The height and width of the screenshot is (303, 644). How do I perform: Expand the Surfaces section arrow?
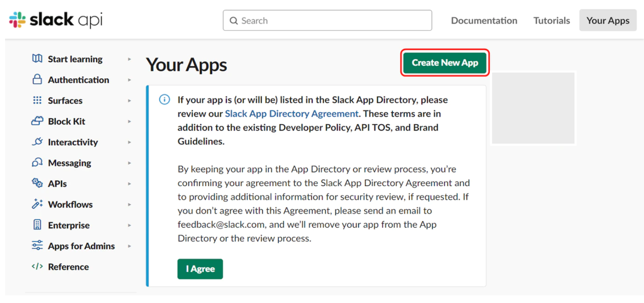(129, 101)
